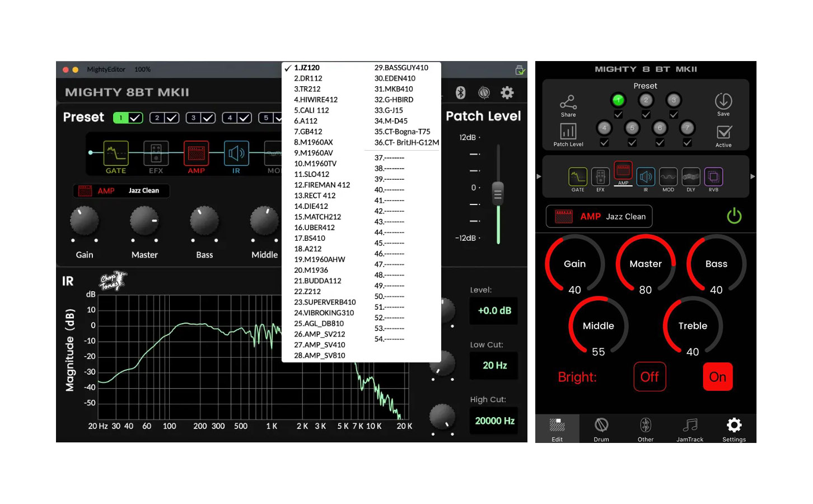
Task: Click the Low Cut 20 Hz value field
Action: pyautogui.click(x=494, y=366)
